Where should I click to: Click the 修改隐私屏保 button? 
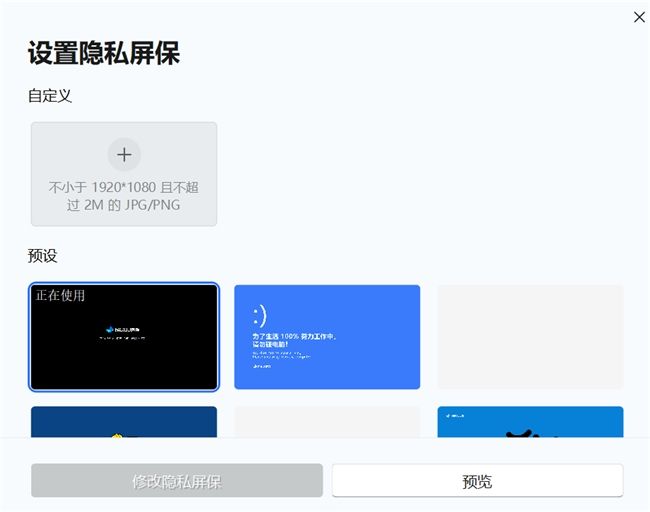pyautogui.click(x=177, y=480)
